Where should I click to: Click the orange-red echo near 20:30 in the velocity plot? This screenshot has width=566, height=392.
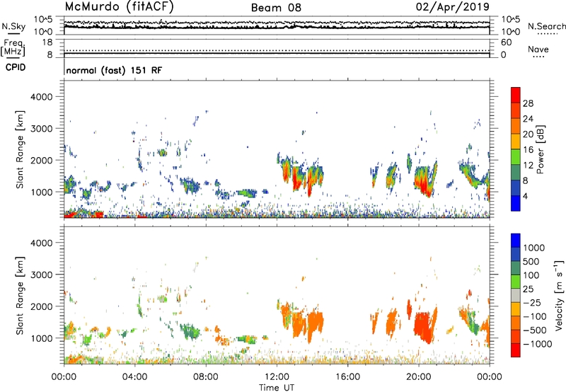(423, 327)
